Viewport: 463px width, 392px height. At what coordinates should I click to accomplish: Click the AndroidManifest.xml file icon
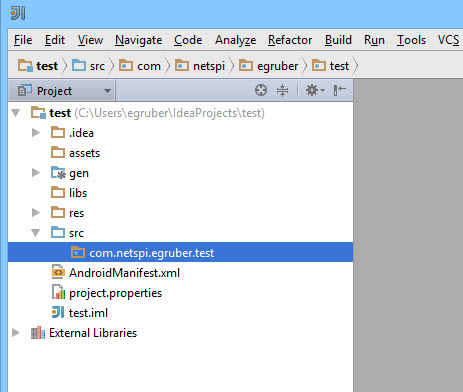click(x=58, y=273)
